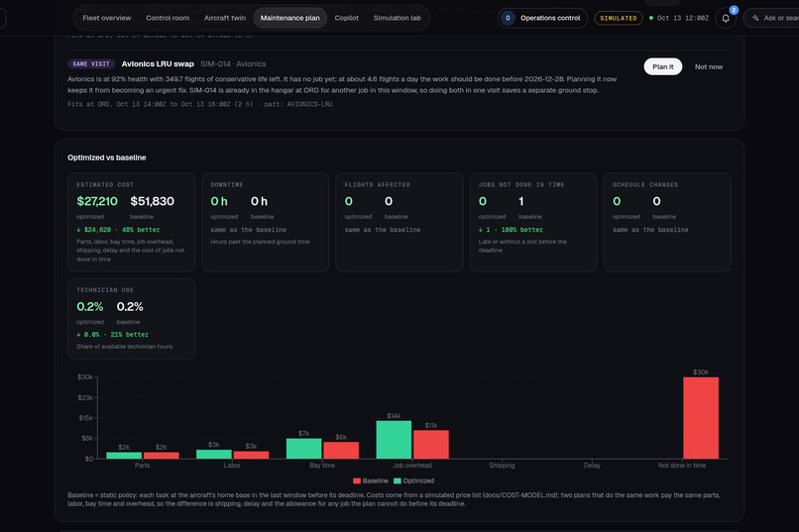This screenshot has height=532, width=799.
Task: Click the Optimized vs baseline heading
Action: (106, 158)
